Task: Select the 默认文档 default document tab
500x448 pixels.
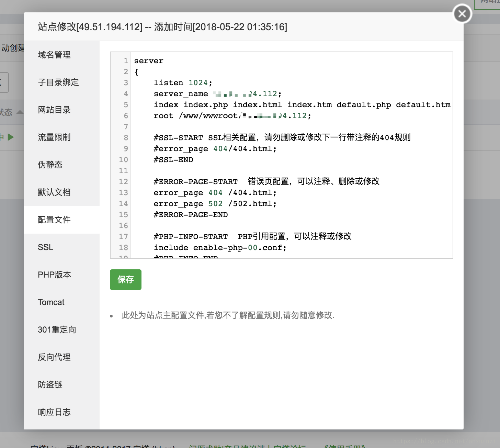Action: pyautogui.click(x=54, y=192)
